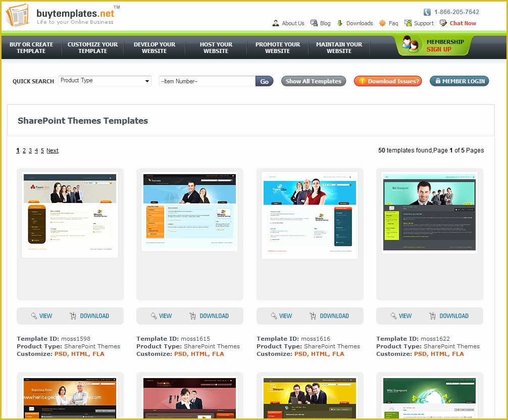The height and width of the screenshot is (420, 508).
Task: Click Show All Templates button
Action: (x=314, y=81)
